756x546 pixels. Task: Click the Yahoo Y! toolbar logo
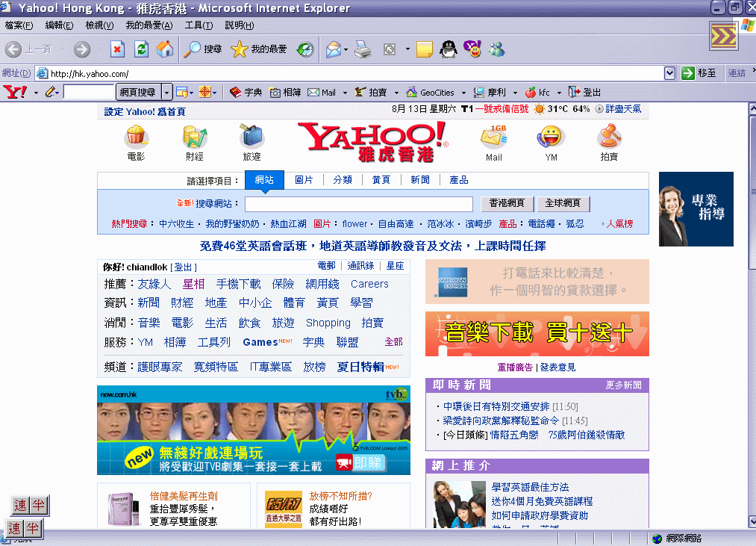click(x=15, y=92)
